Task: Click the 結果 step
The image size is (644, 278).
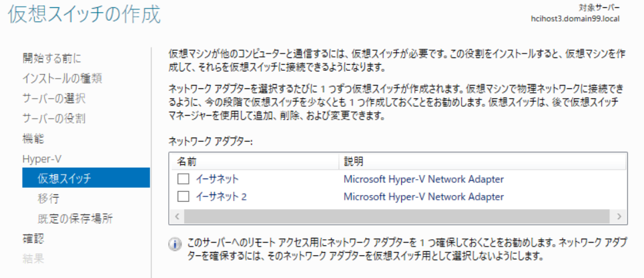Action: [33, 259]
